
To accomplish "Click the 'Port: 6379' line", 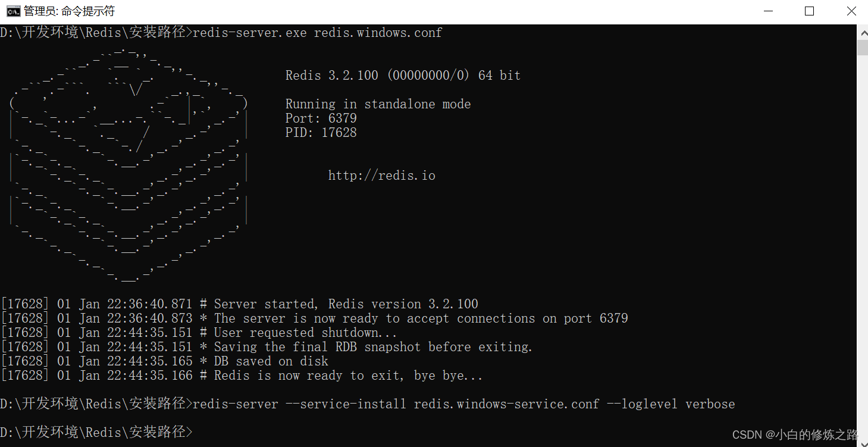I will [321, 118].
